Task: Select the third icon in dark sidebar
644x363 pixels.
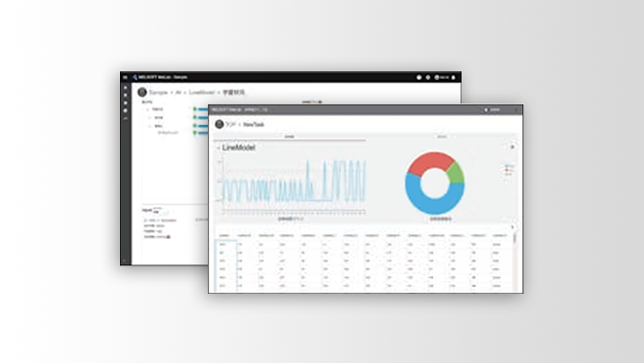Action: click(126, 103)
